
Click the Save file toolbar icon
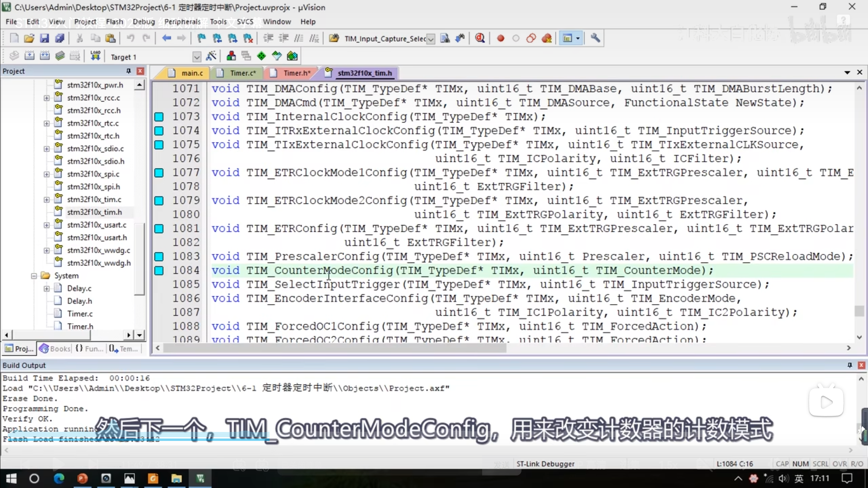pos(44,38)
